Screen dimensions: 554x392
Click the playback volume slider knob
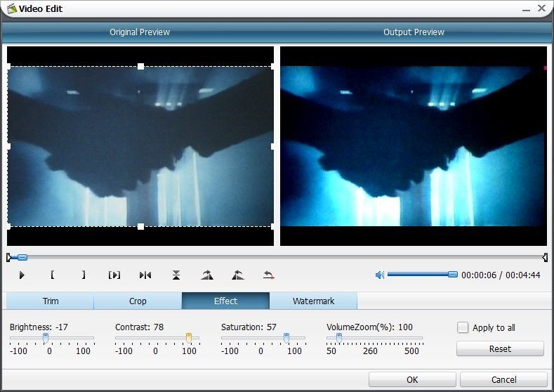[x=453, y=274]
